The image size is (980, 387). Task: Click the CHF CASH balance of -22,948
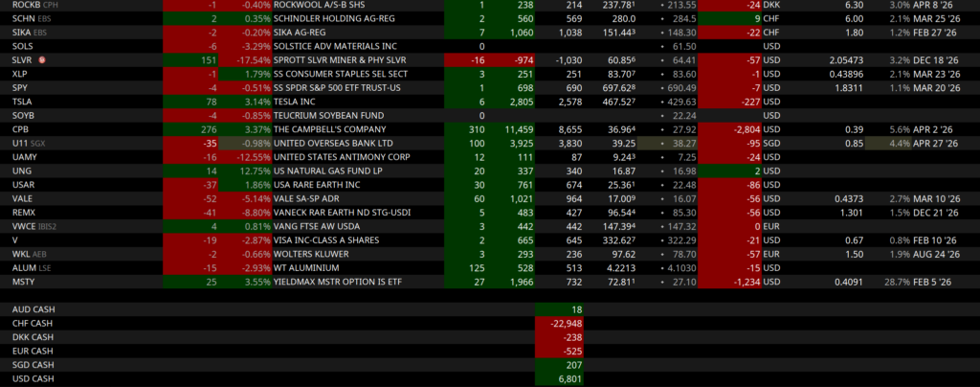click(560, 323)
